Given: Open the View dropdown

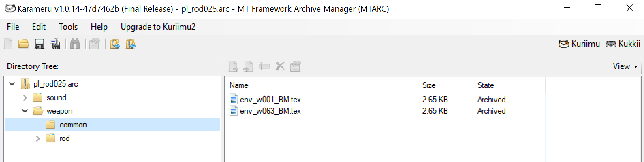Looking at the screenshot, I should [625, 66].
